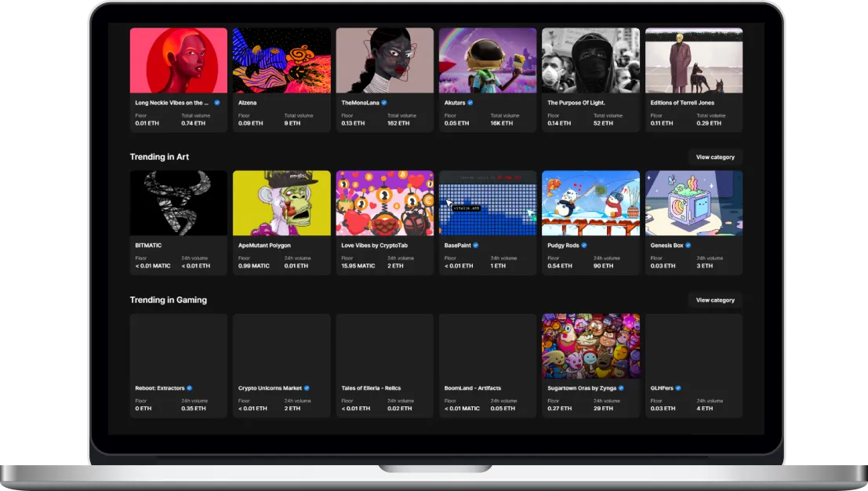Image resolution: width=868 pixels, height=491 pixels.
Task: Open The Purpose Of Light photo
Action: [x=590, y=60]
